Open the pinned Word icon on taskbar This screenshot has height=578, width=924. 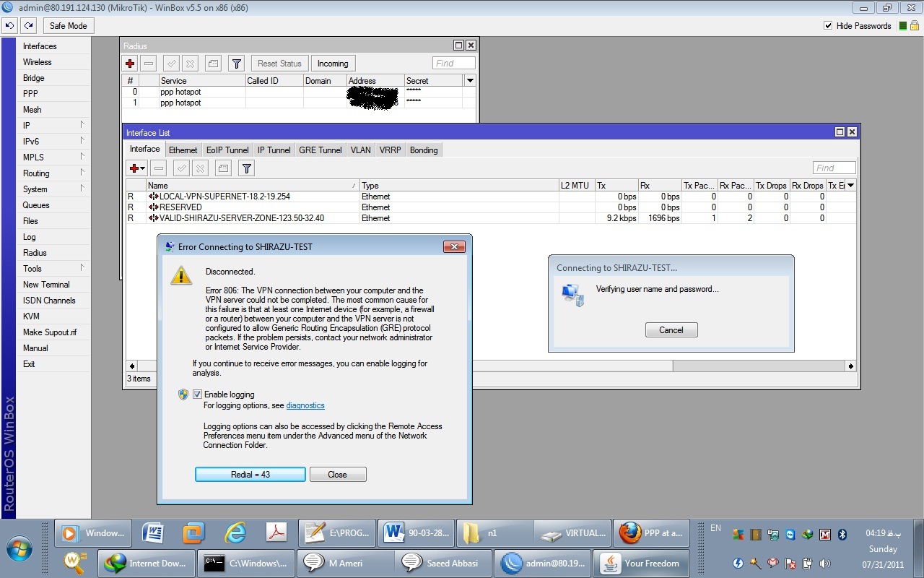click(153, 534)
